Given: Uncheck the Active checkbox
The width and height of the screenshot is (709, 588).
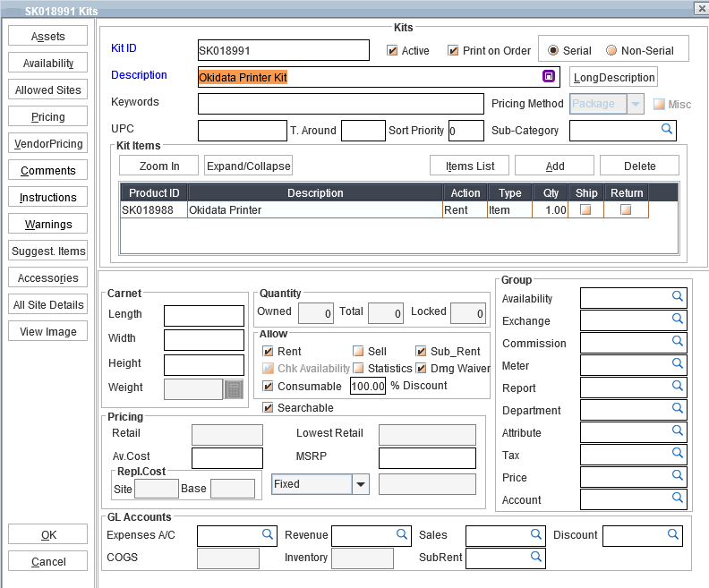Looking at the screenshot, I should (x=392, y=51).
